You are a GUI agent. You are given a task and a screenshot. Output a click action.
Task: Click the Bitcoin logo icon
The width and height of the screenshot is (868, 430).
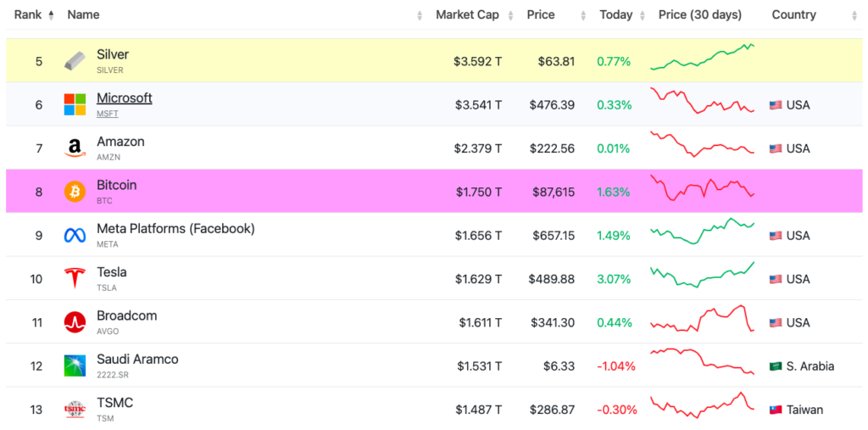75,192
